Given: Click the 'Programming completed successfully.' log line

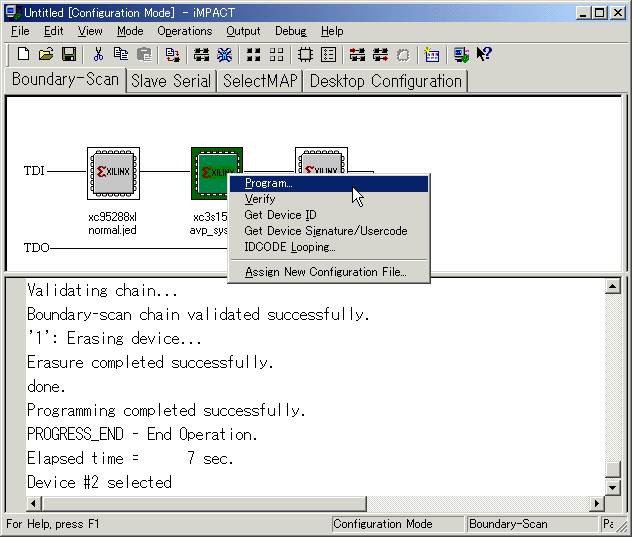Looking at the screenshot, I should coord(166,411).
